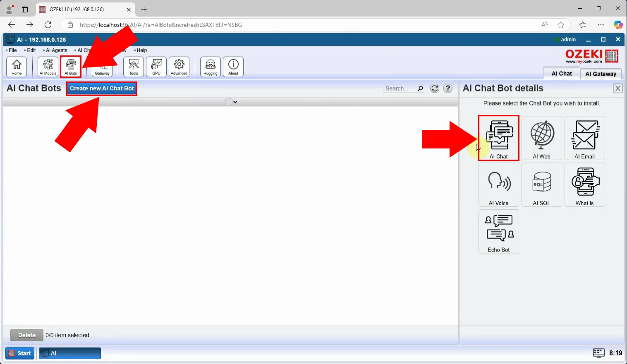Switch to the AI Chat tab

[562, 73]
